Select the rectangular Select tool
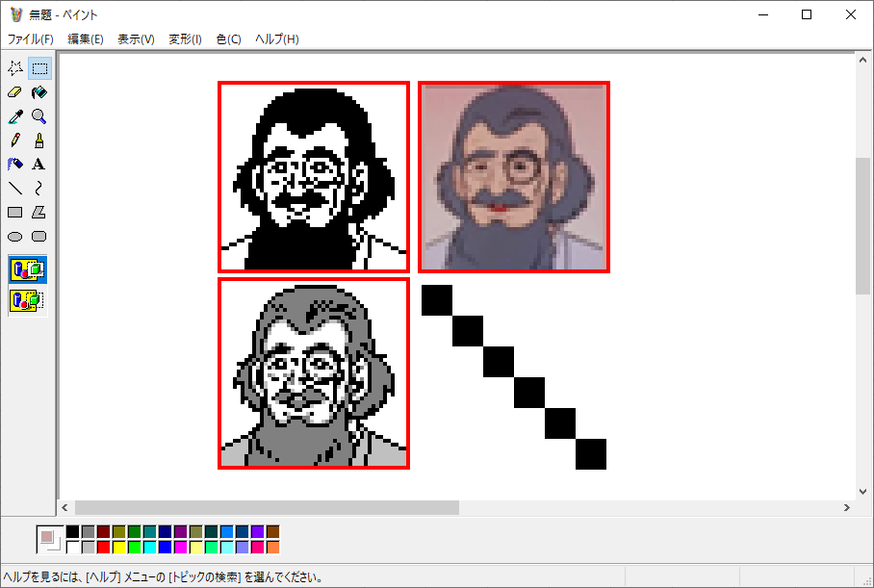Viewport: 874px width, 588px height. click(x=39, y=68)
